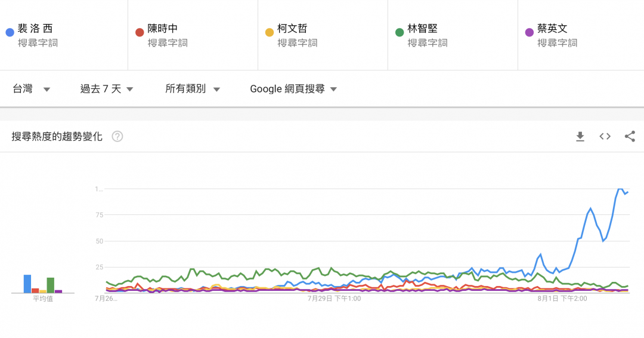The image size is (644, 338).
Task: Click the 蔡英文 search term
Action: [552, 29]
